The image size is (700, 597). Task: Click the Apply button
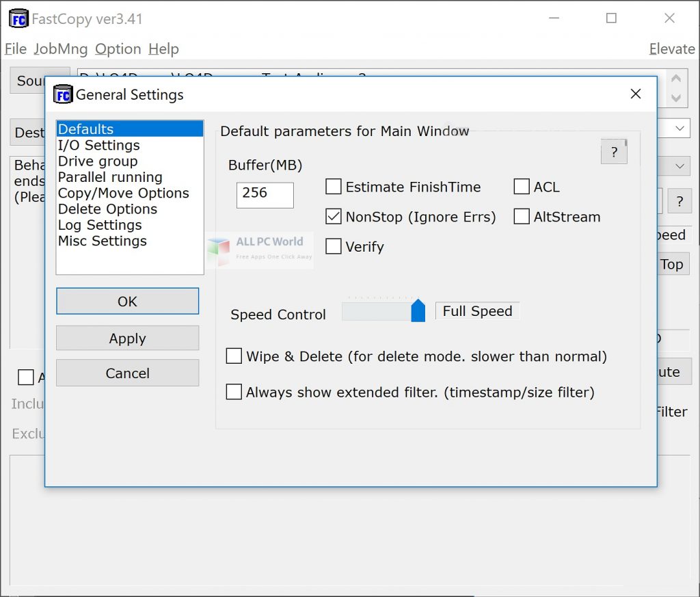click(x=127, y=338)
